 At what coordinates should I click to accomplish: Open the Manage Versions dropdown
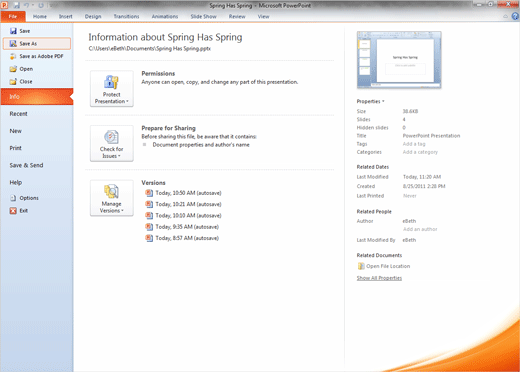[x=112, y=198]
